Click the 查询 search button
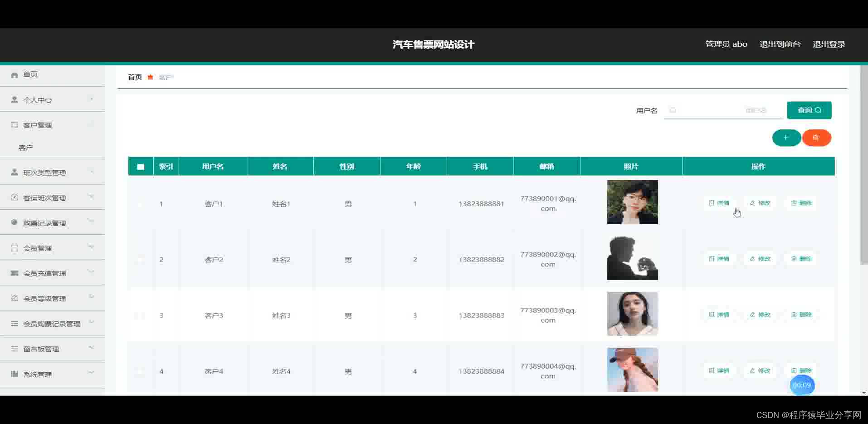This screenshot has height=424, width=868. tap(809, 110)
